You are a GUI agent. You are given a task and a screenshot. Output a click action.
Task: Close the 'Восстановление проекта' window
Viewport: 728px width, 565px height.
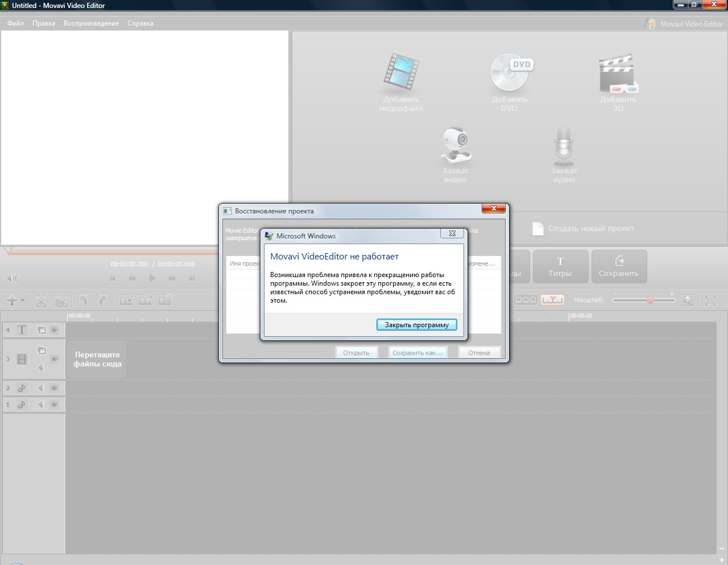(494, 208)
